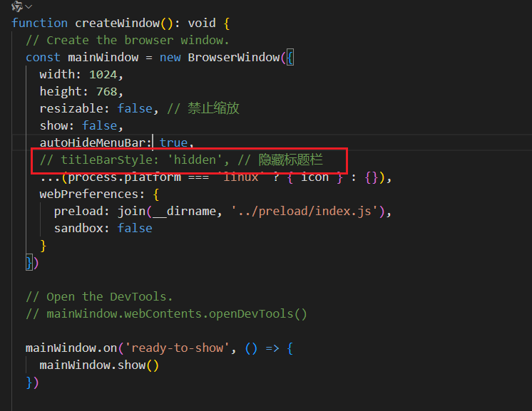Click the 'resizable' property name
Screen dimensions: 532x411
[x=71, y=108]
